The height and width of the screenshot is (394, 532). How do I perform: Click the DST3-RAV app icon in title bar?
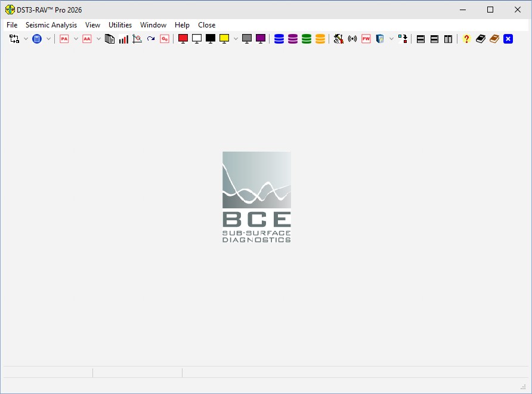pyautogui.click(x=10, y=10)
